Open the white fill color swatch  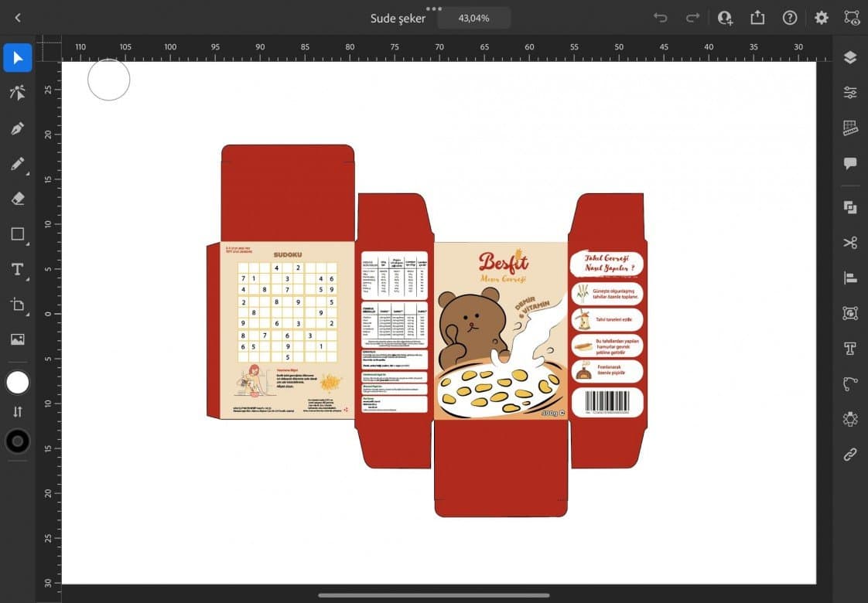(18, 382)
